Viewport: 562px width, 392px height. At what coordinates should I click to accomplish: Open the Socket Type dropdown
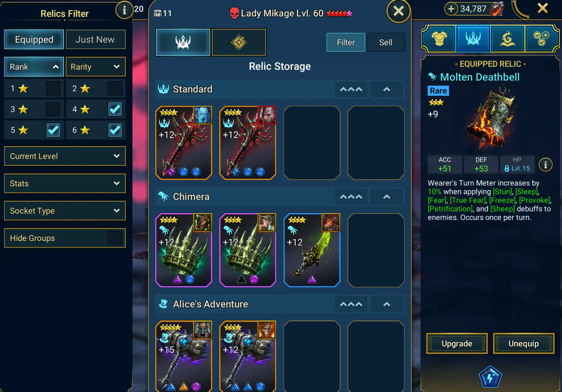pos(65,211)
